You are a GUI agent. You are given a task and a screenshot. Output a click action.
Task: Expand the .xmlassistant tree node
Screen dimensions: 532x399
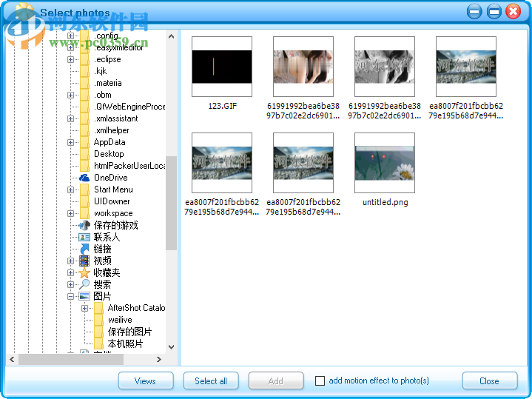pyautogui.click(x=70, y=119)
